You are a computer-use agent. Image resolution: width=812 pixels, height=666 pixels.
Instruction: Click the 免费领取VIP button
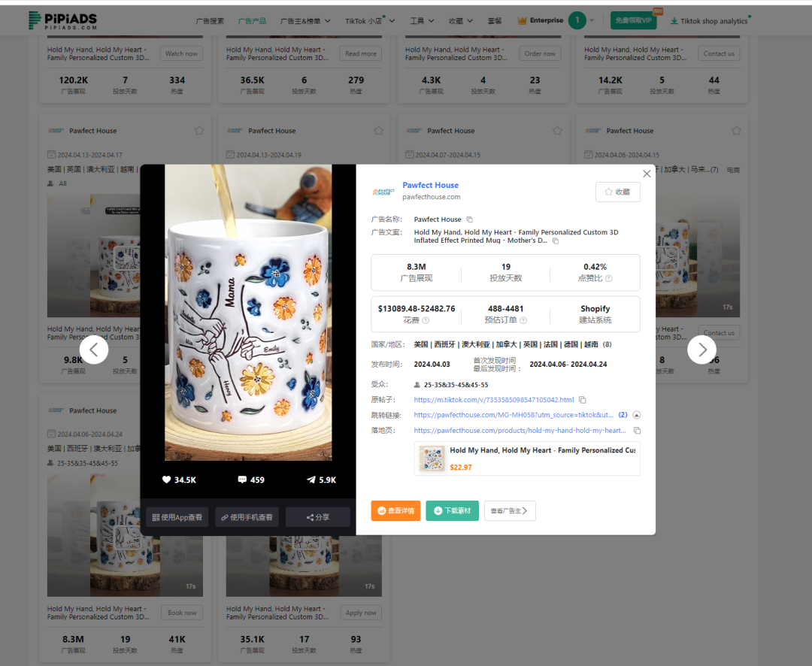[633, 21]
